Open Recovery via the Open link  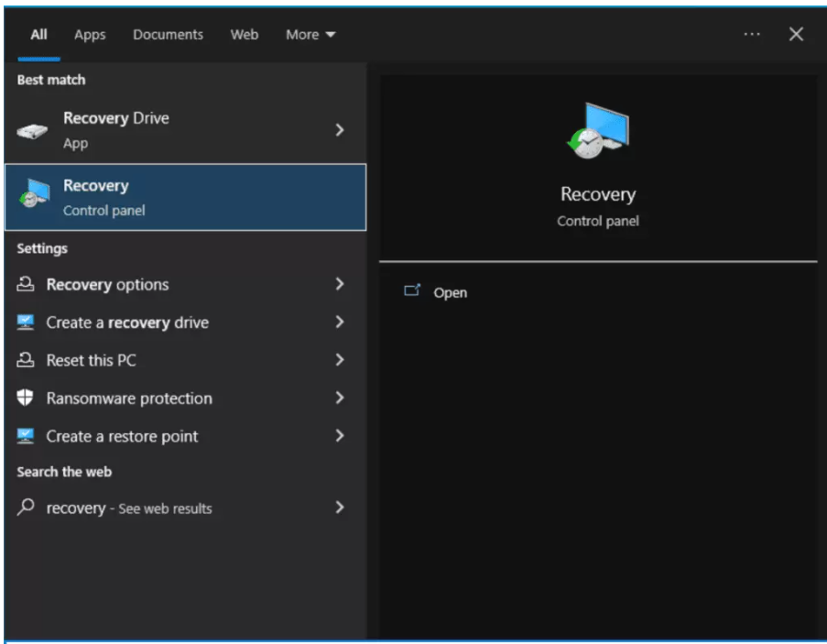pos(449,293)
